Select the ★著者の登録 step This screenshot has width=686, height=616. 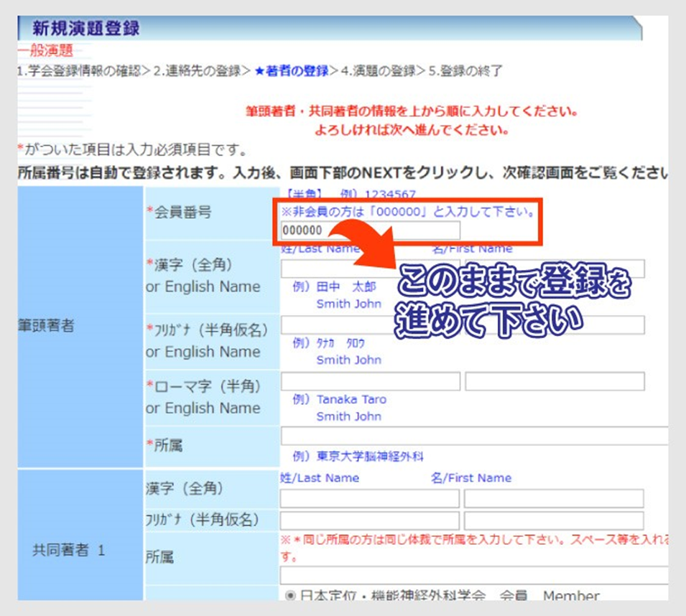(292, 71)
